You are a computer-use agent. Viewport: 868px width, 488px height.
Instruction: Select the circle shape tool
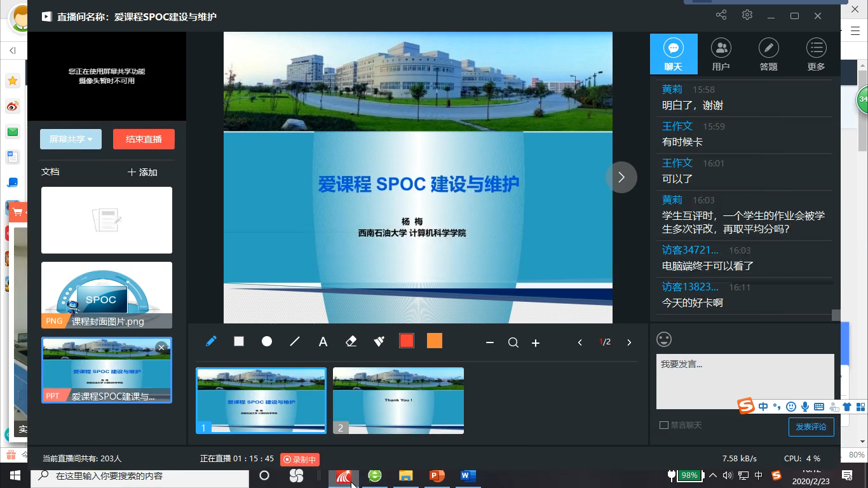point(267,342)
